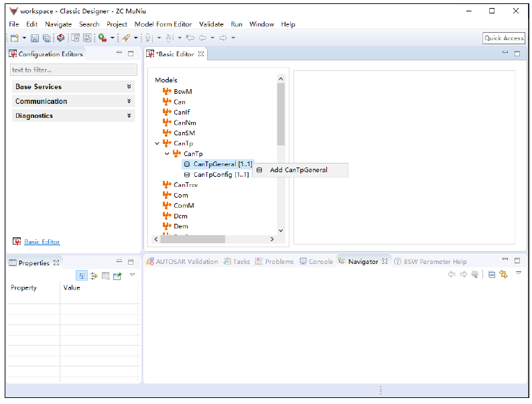The width and height of the screenshot is (532, 404).
Task: Click the Models tree vertical scrollbar
Action: point(281,115)
